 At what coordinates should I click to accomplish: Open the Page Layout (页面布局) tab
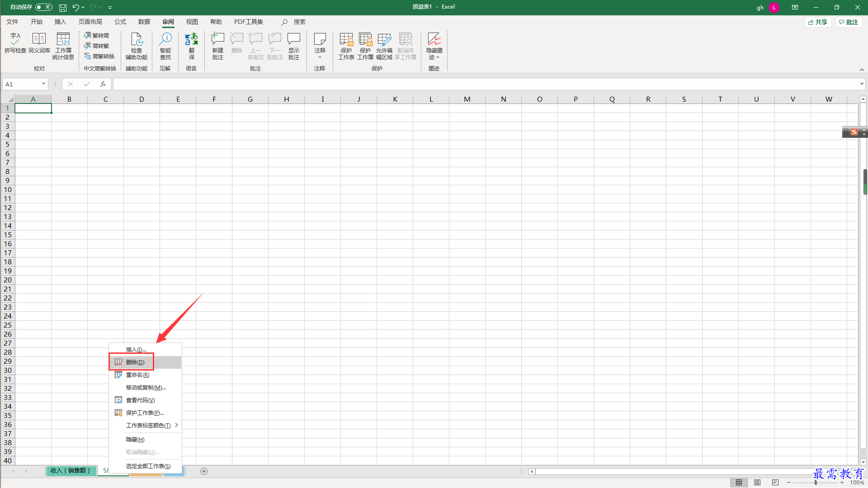(x=90, y=22)
